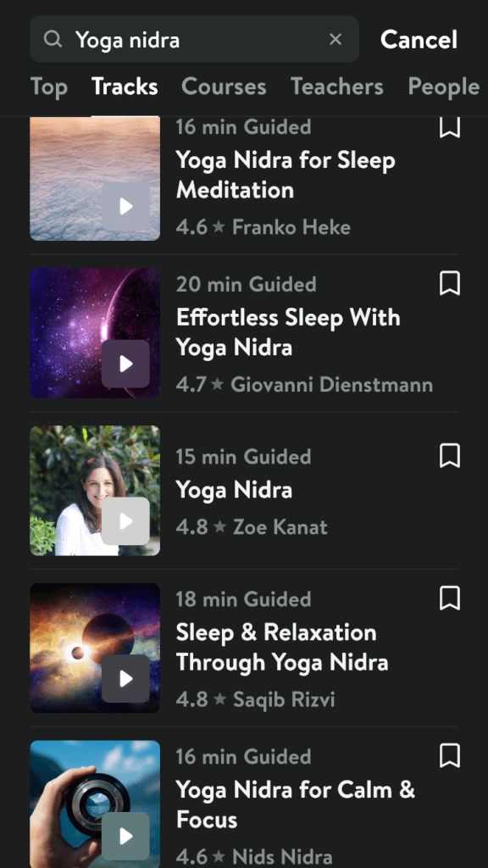Switch to the Courses tab
The image size is (488, 868).
[224, 86]
